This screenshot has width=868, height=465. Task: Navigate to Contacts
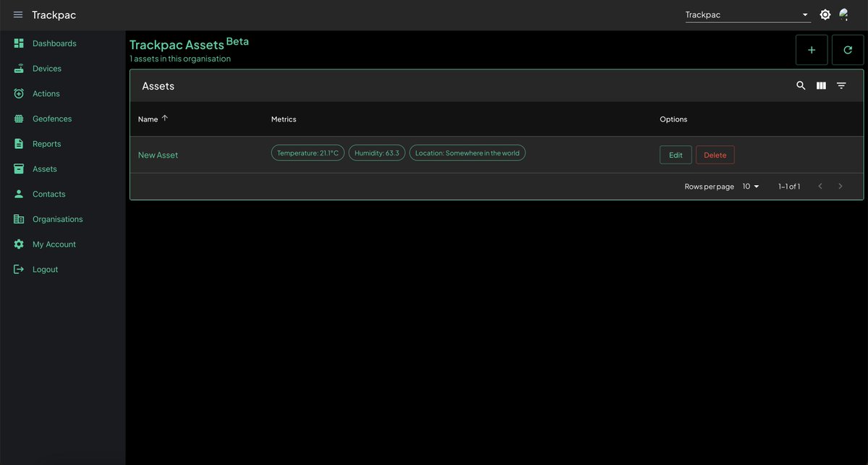(x=49, y=194)
